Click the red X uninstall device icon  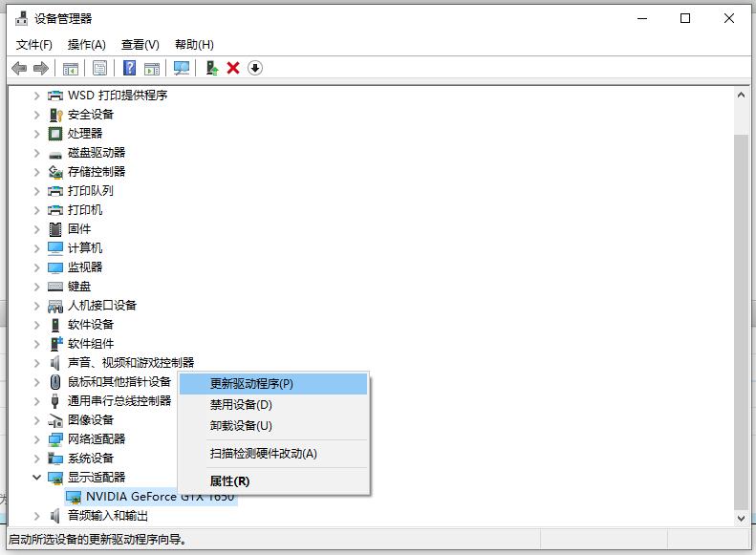click(233, 68)
